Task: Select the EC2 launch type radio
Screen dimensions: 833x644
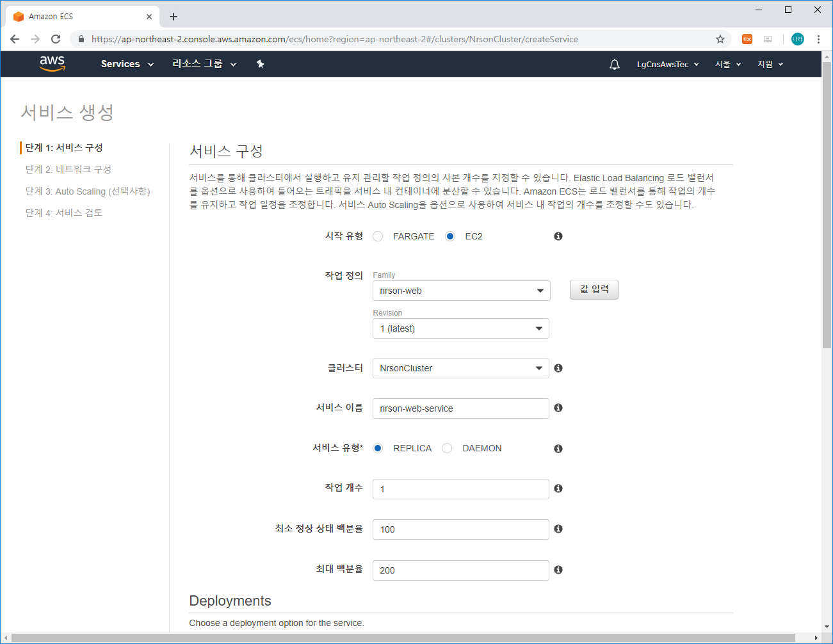Action: click(x=450, y=236)
